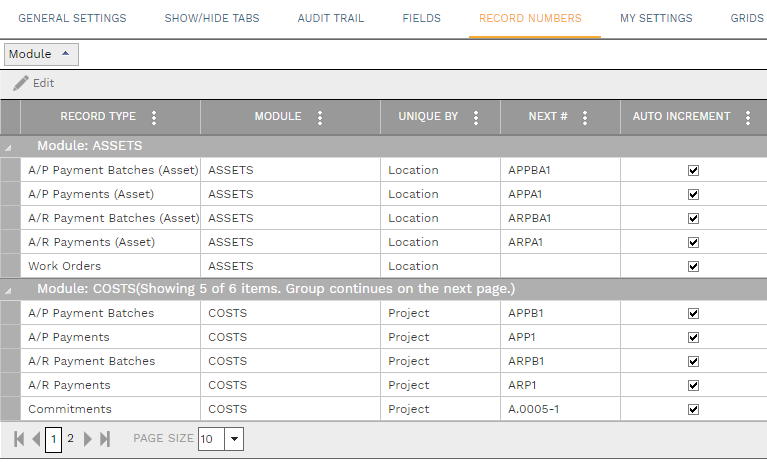Toggle Auto Increment for Work Orders
This screenshot has height=470, width=767.
pyautogui.click(x=693, y=267)
